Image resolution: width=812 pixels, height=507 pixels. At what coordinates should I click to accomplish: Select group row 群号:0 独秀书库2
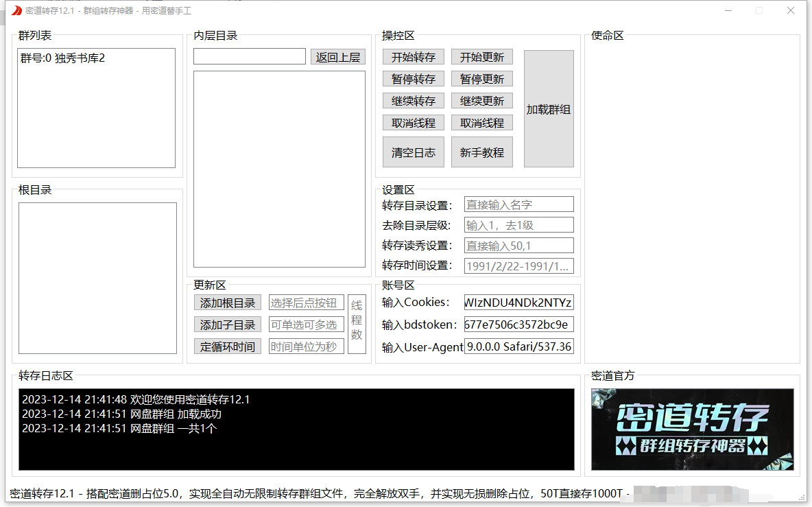[x=96, y=58]
